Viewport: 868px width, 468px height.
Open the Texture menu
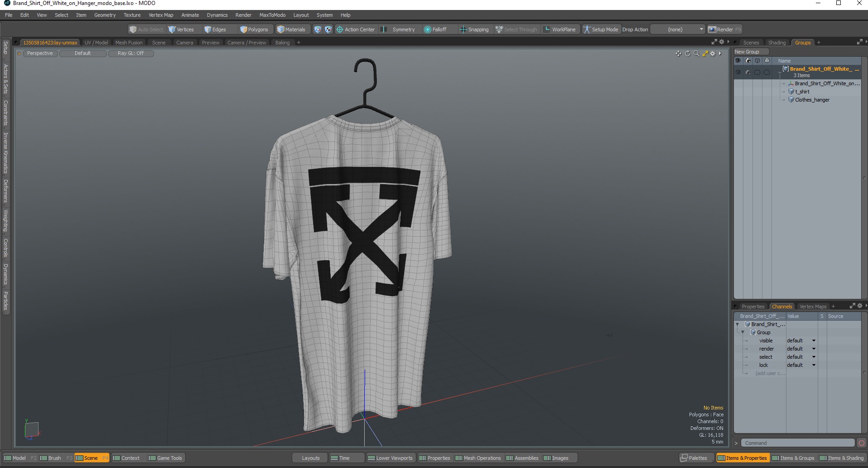[x=132, y=15]
